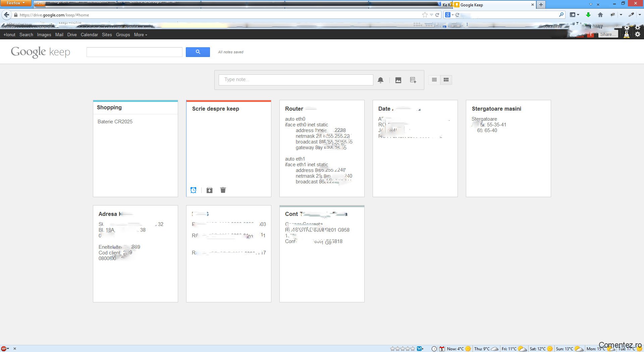Open +Ionut in Google bar
Screen dimensions: 644x352
(9, 35)
